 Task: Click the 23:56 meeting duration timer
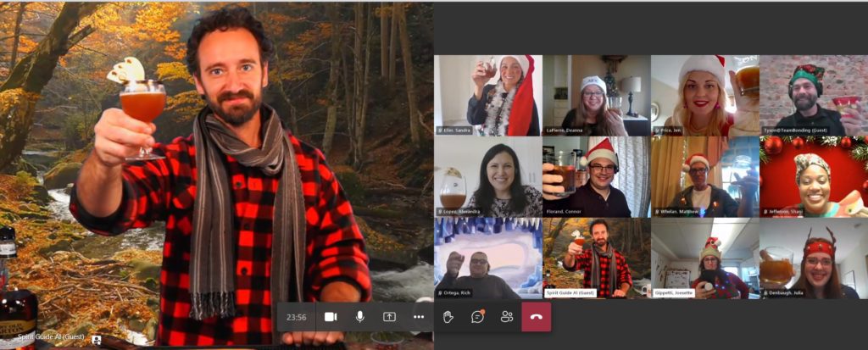pos(297,317)
